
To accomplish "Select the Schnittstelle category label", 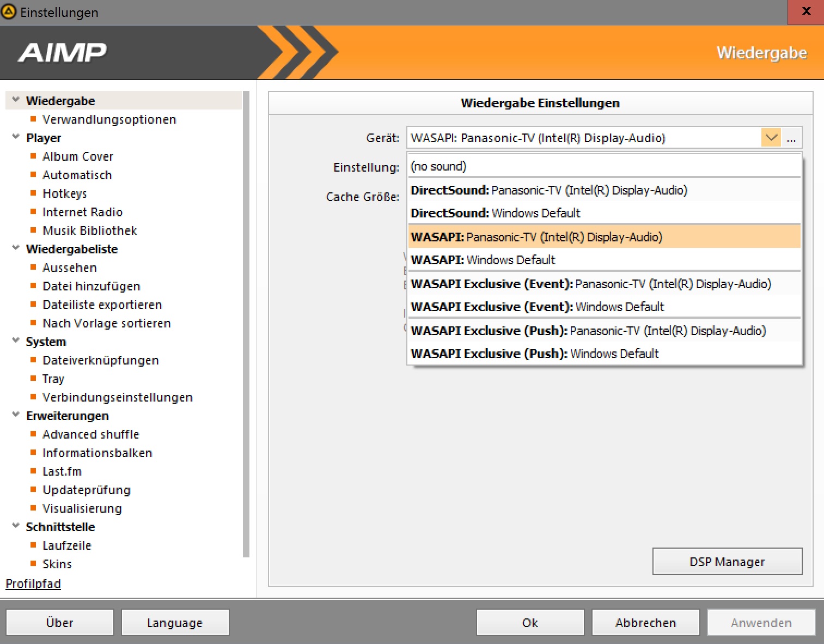I will click(x=60, y=527).
